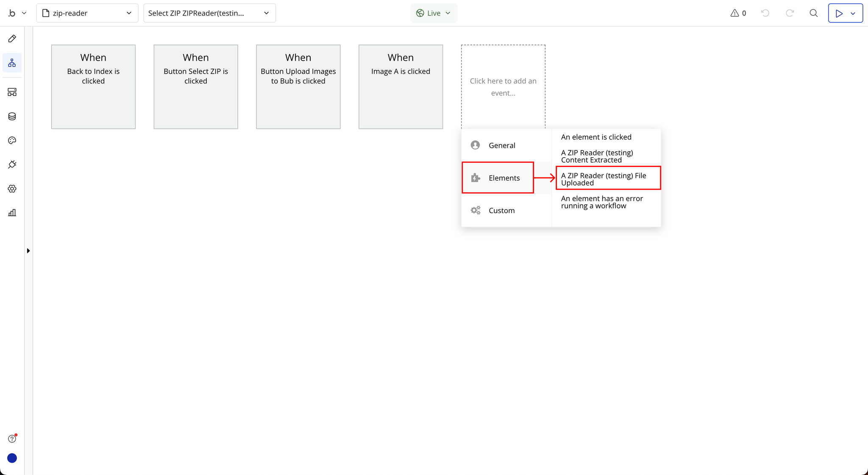Open the Logs bar chart icon
Image resolution: width=868 pixels, height=475 pixels.
[x=12, y=213]
